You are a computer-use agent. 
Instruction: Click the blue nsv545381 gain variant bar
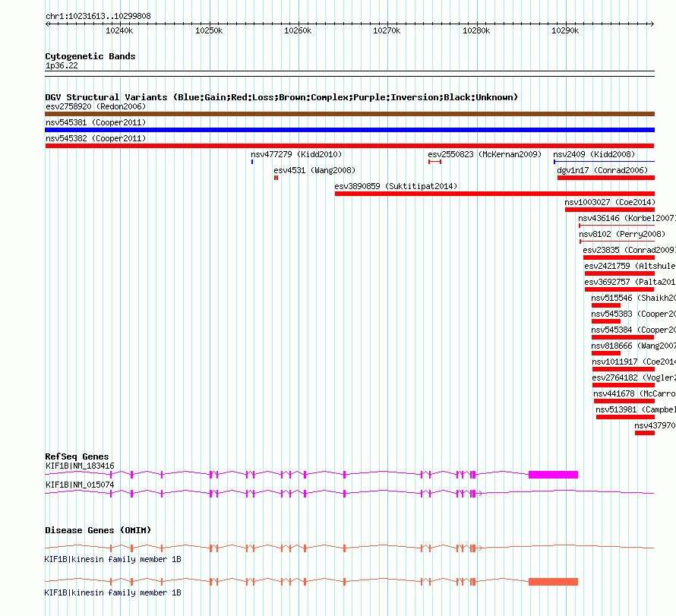(349, 130)
